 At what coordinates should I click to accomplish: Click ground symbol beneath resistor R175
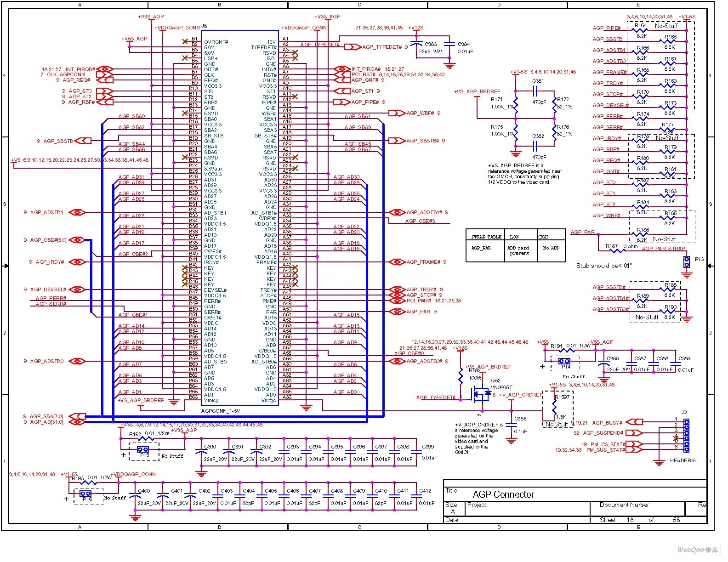pos(516,153)
